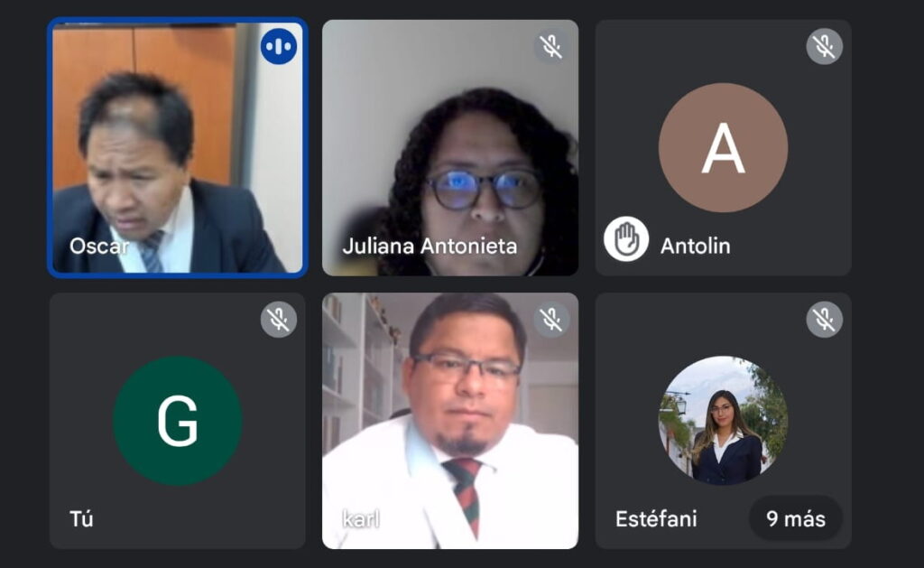Click the speaking indicator on Oscar's tile

coord(279,46)
